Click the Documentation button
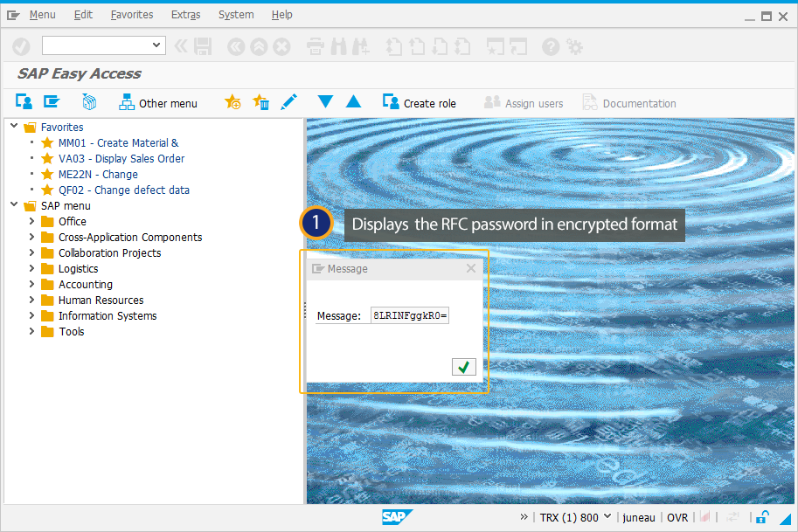The image size is (798, 532). pyautogui.click(x=629, y=103)
